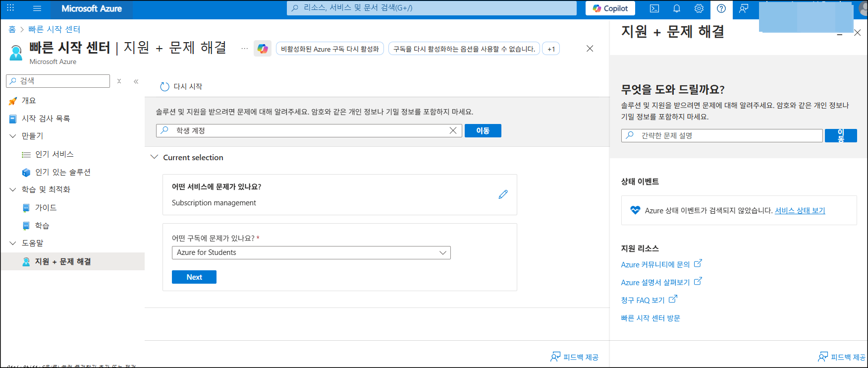Launch Cloud Shell from the header

[654, 8]
